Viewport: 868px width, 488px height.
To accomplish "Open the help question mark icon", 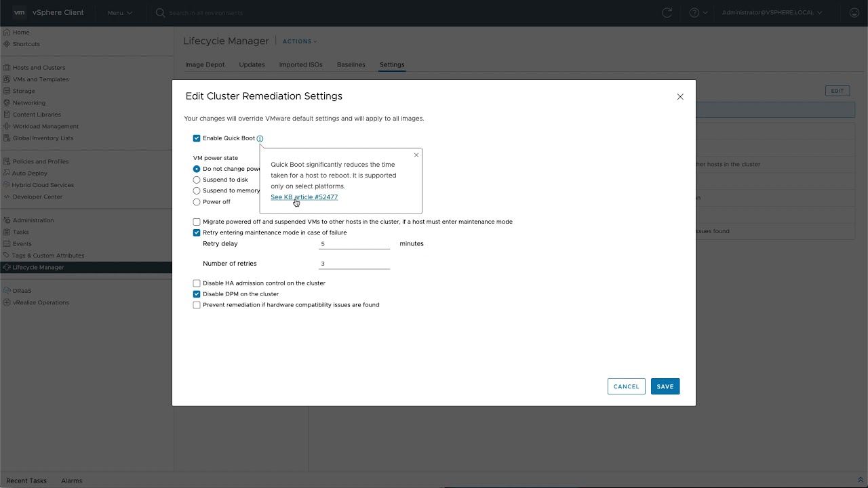I will click(694, 13).
